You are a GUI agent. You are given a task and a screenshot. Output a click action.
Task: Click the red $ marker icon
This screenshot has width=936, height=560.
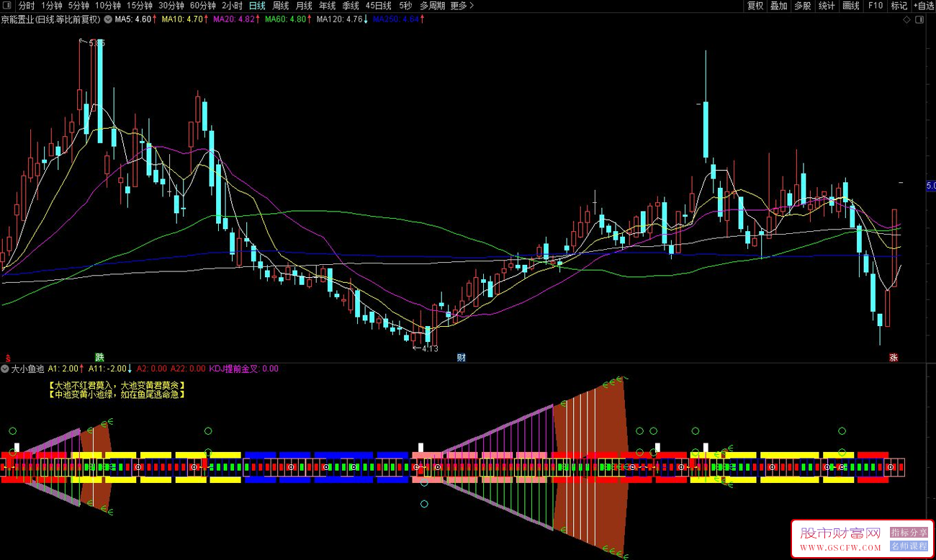(8, 357)
